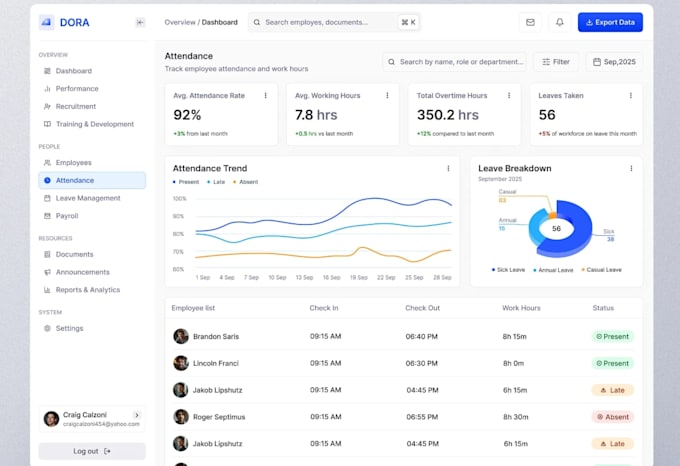680x466 pixels.
Task: Toggle Annual Leave in donut legend
Action: pos(553,270)
